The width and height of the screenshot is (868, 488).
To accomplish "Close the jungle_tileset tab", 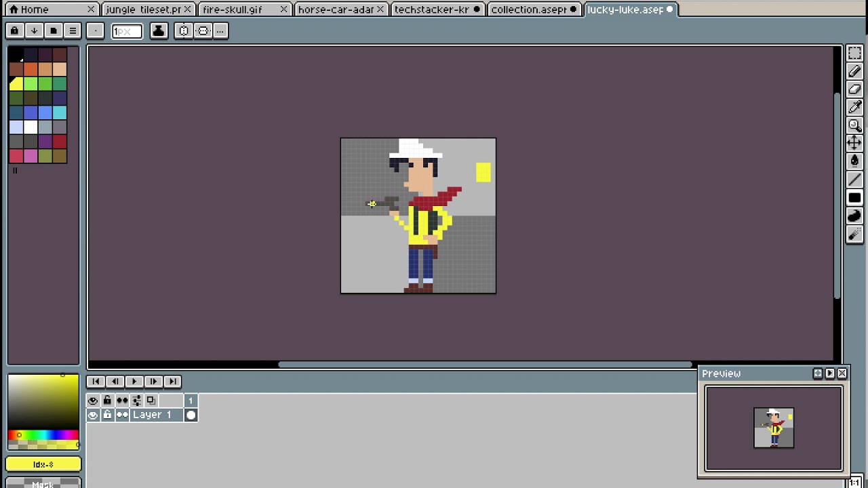I will [x=187, y=9].
